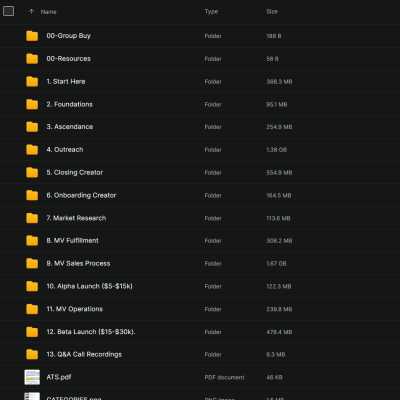Viewport: 400px width, 400px height.
Task: Click folder icon for 11. MV Operations
Action: (x=32, y=309)
